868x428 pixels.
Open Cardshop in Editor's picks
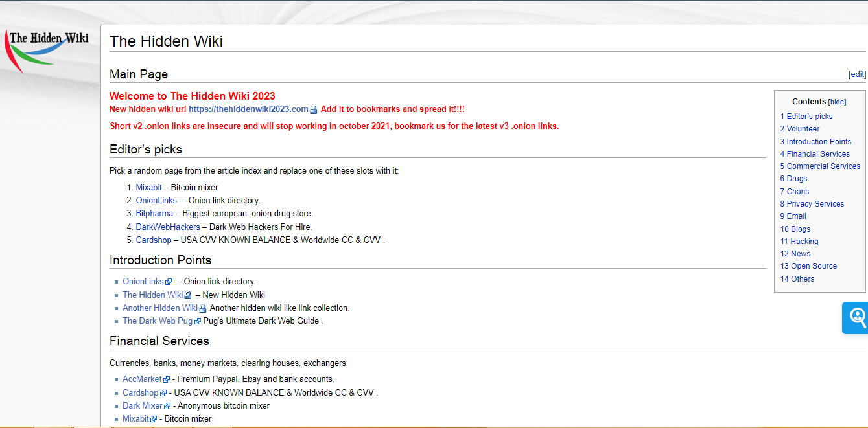[x=154, y=240]
